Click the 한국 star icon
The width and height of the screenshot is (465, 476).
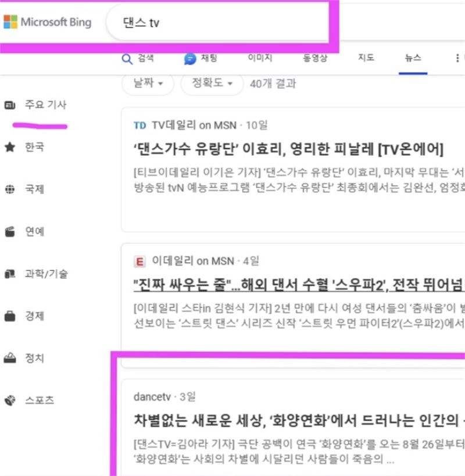click(x=10, y=147)
